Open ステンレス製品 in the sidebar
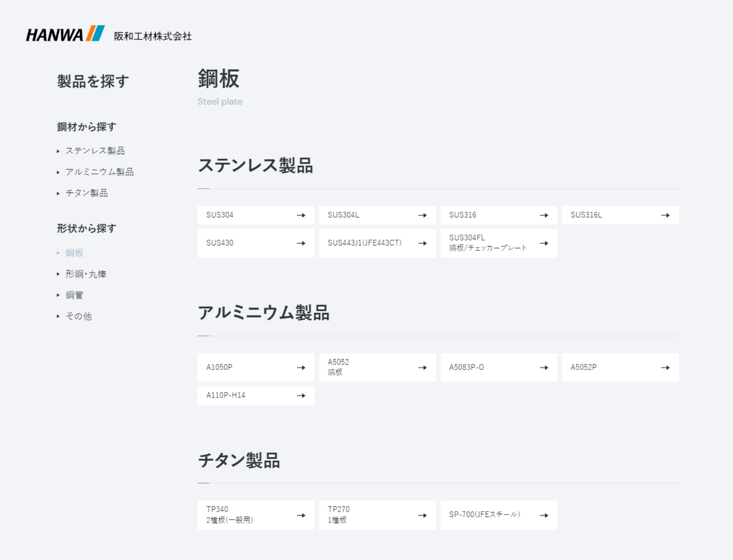733x560 pixels. (95, 151)
